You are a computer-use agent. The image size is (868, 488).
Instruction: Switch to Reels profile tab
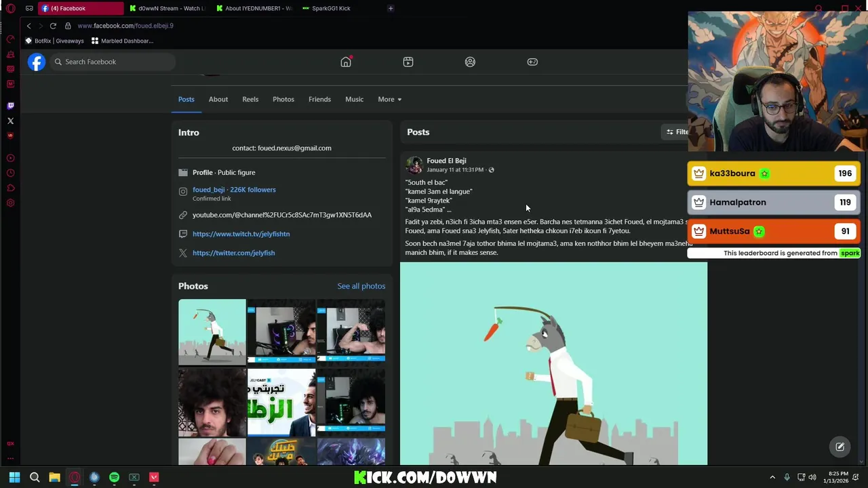(250, 100)
